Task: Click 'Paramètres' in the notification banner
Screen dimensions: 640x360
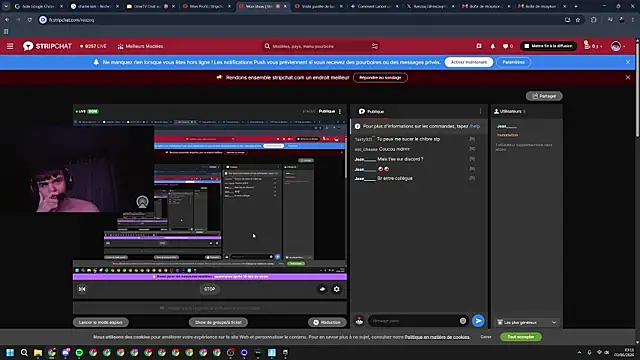Action: click(513, 62)
